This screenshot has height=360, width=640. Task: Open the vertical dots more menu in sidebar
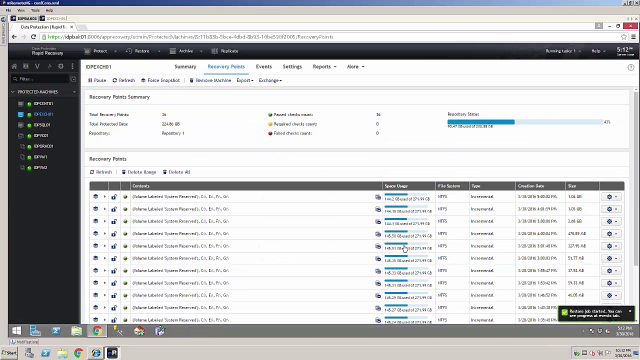click(x=73, y=66)
